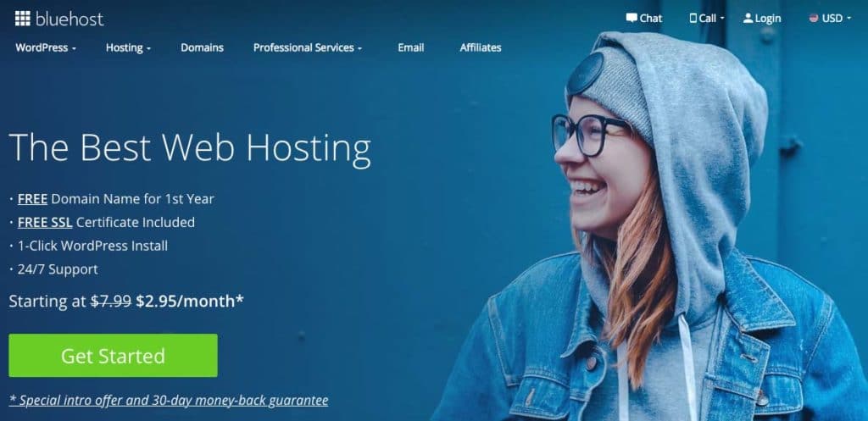Viewport: 868px width, 421px height.
Task: Expand the Call dropdown arrow
Action: [722, 19]
